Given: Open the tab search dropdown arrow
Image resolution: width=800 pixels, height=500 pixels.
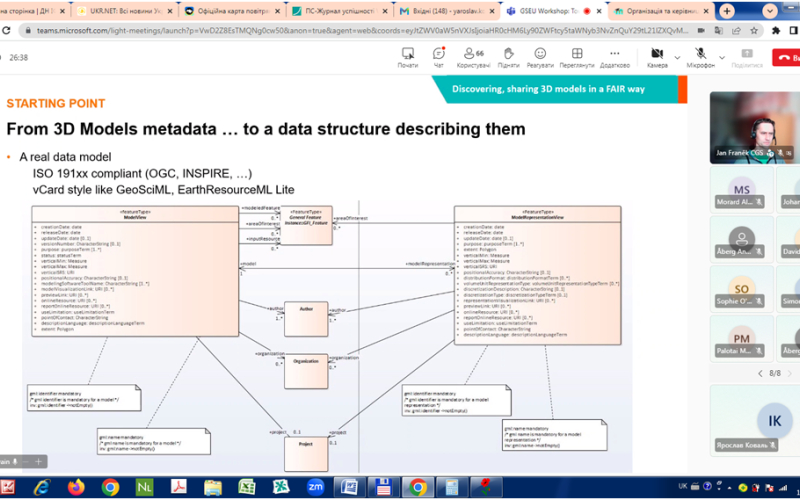Looking at the screenshot, I should pyautogui.click(x=769, y=11).
